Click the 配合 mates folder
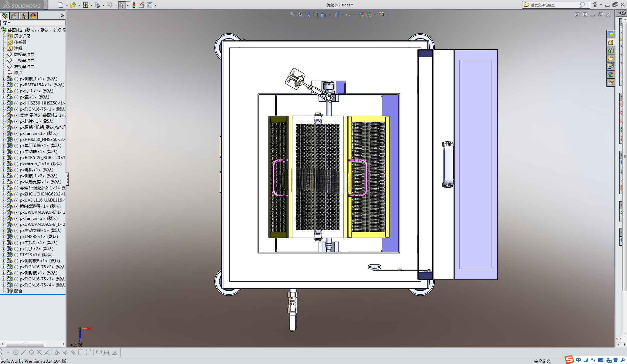627x364 pixels. [18, 291]
